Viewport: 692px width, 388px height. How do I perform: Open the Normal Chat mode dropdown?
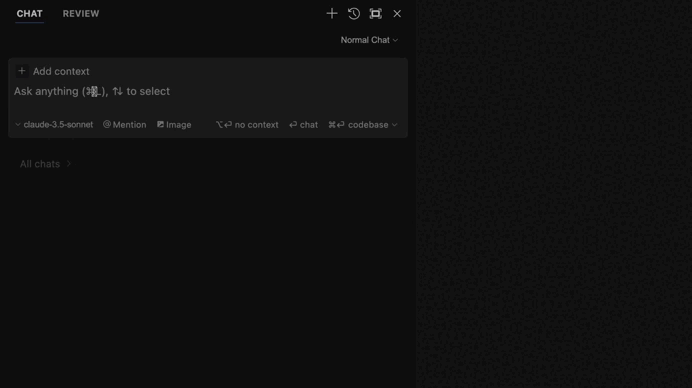pyautogui.click(x=369, y=40)
